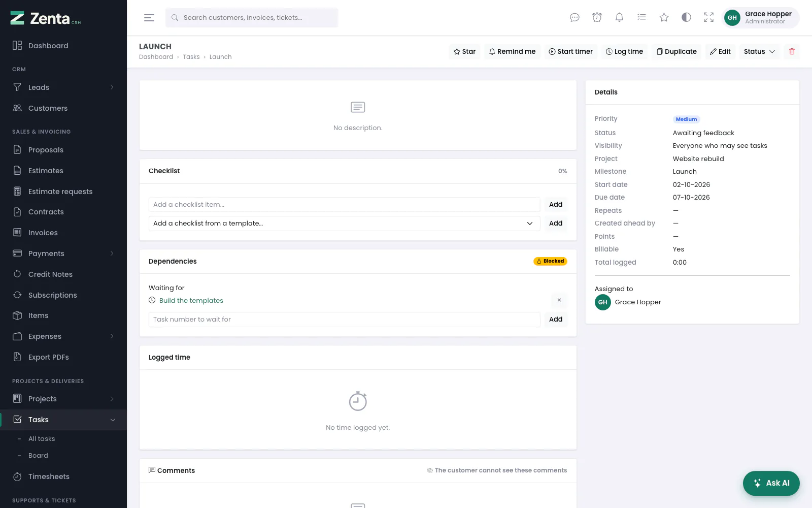Open the alarm reminders icon
Image resolution: width=812 pixels, height=508 pixels.
tap(597, 18)
